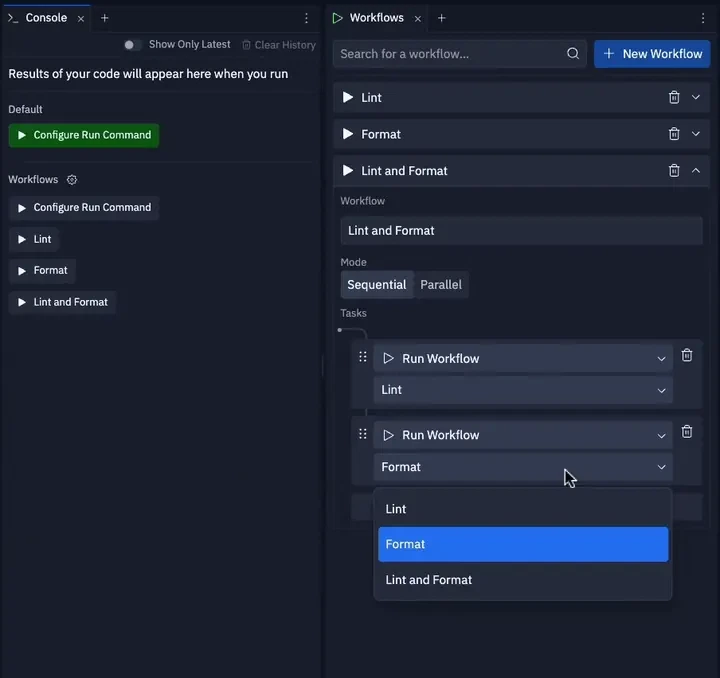Click Configure Run Command under Workflows

click(x=84, y=208)
